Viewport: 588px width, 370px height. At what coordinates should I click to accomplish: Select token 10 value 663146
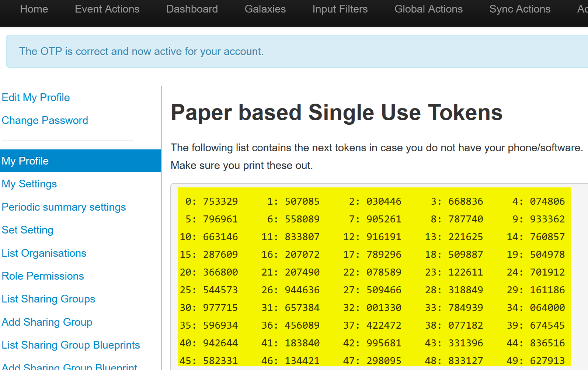point(220,237)
